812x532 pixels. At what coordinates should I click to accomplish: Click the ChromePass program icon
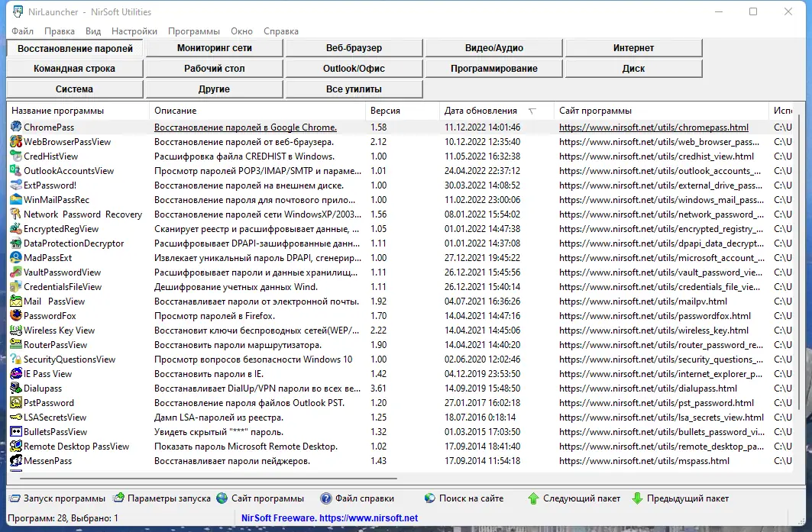pos(16,127)
